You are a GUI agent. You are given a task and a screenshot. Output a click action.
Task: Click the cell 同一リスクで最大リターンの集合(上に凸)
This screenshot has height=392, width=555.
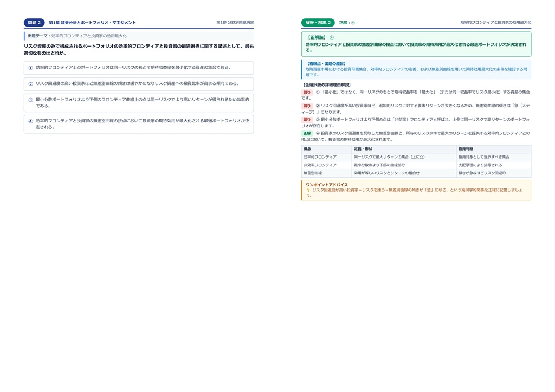tap(404, 157)
